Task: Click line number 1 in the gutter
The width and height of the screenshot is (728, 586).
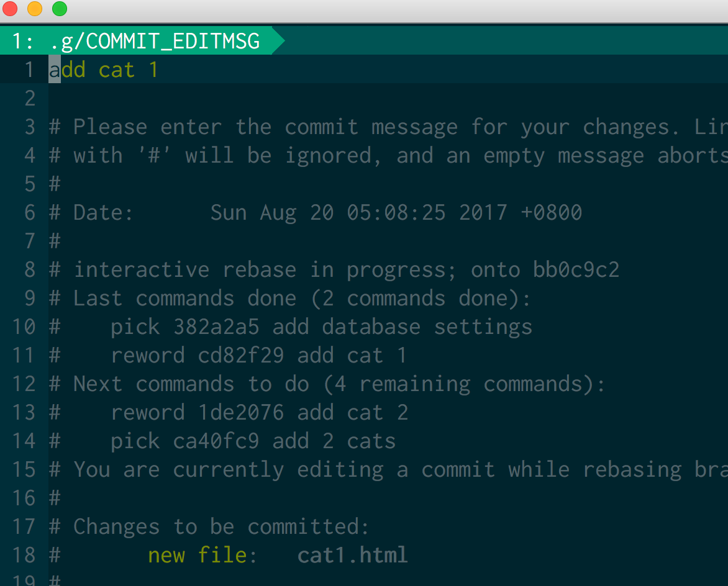Action: [29, 70]
